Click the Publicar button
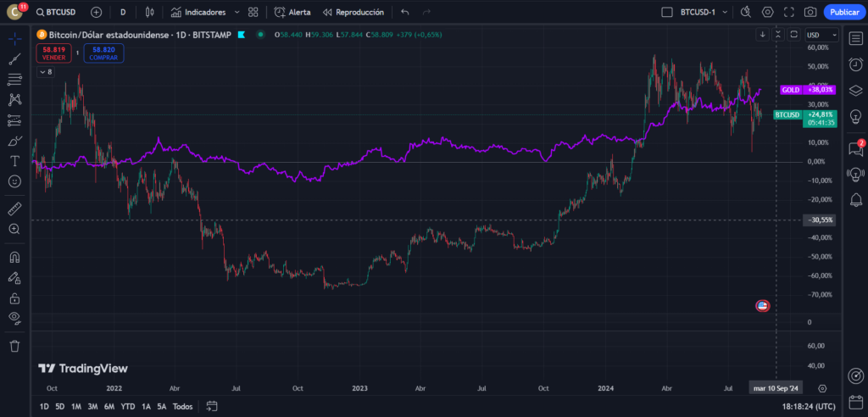 844,12
